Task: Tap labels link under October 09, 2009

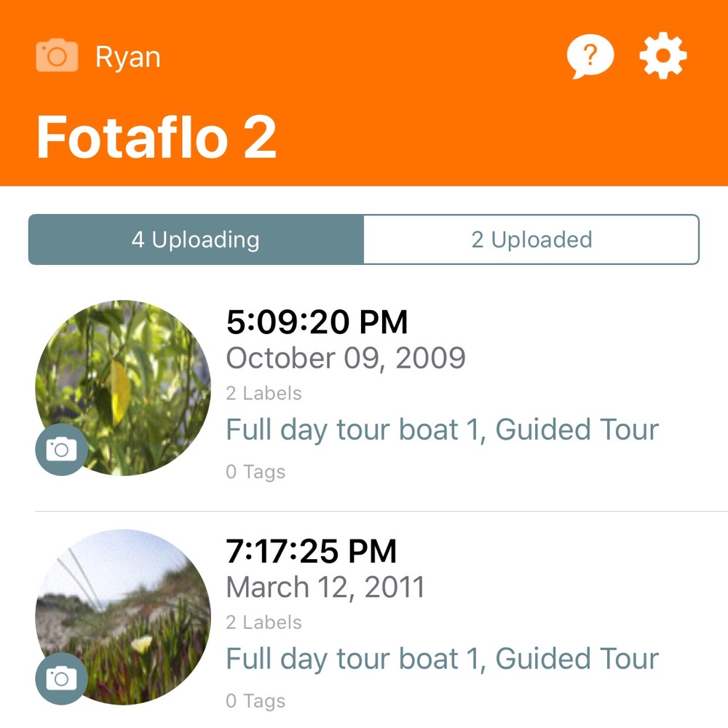Action: 442,430
